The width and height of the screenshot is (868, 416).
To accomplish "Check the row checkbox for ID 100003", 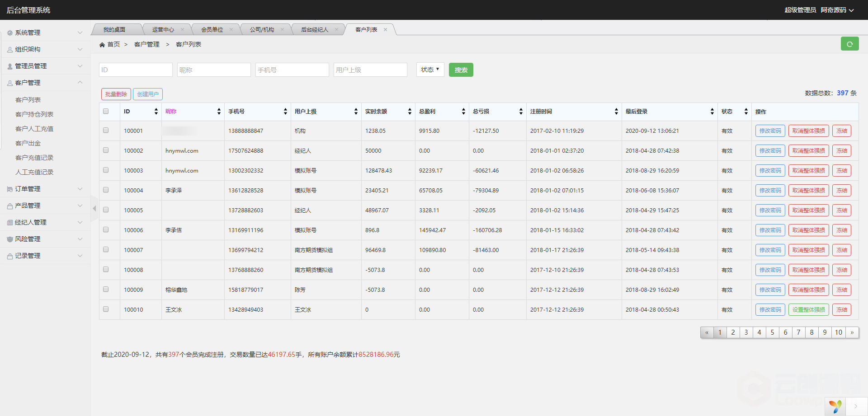I will 106,170.
